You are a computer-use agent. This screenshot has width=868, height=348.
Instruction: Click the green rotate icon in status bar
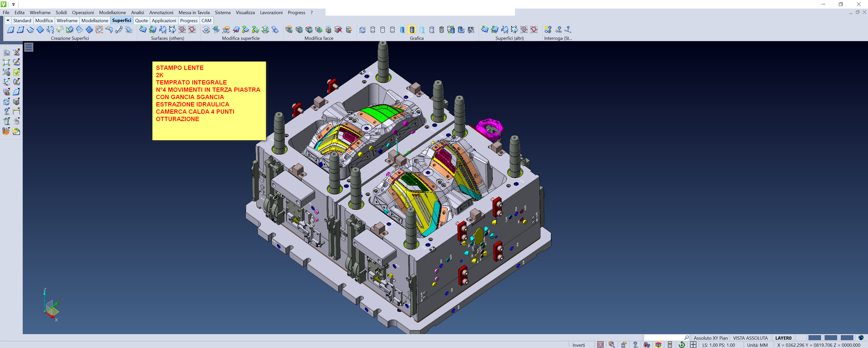682,345
